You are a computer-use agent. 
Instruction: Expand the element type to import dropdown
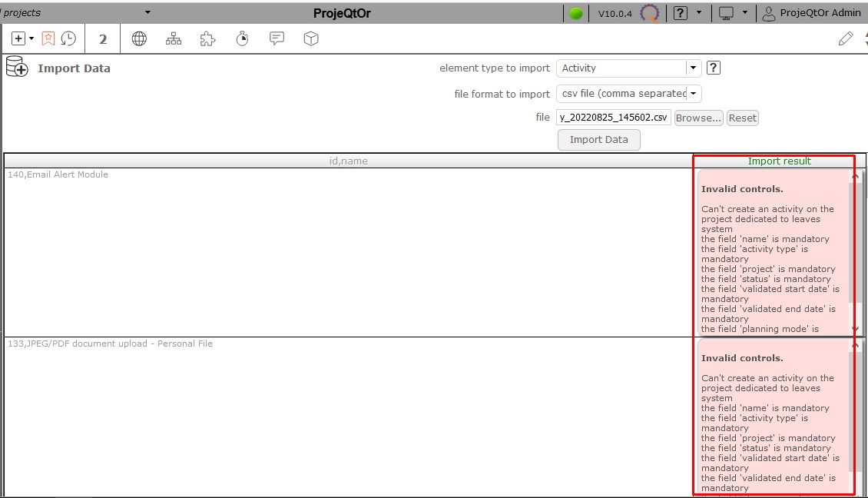click(x=694, y=68)
